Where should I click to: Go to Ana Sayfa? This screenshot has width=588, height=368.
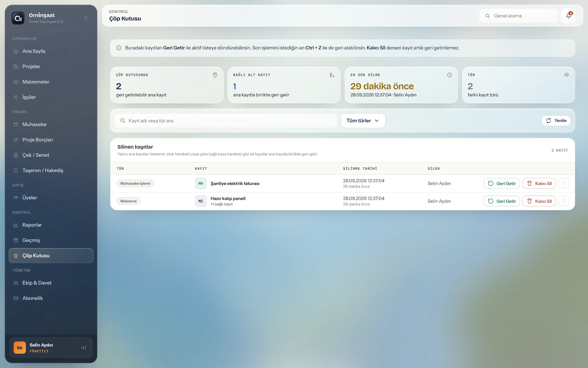click(51, 51)
